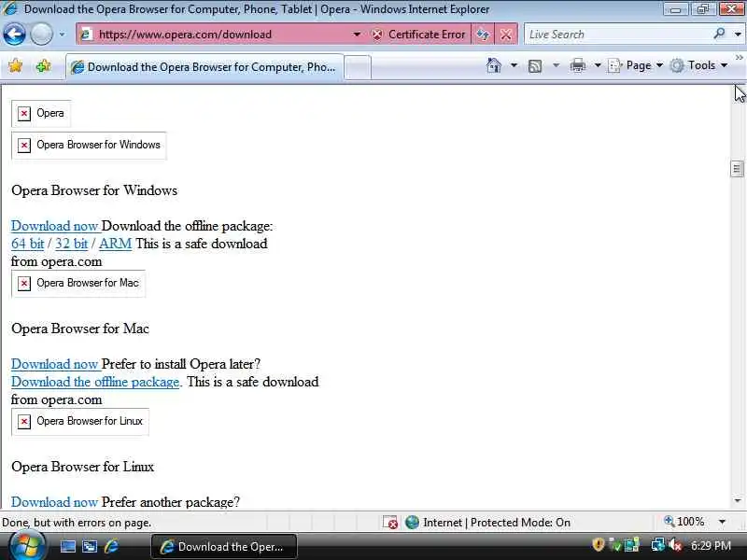Screen dimensions: 747x560
Task: Open the Page menu
Action: 636,65
